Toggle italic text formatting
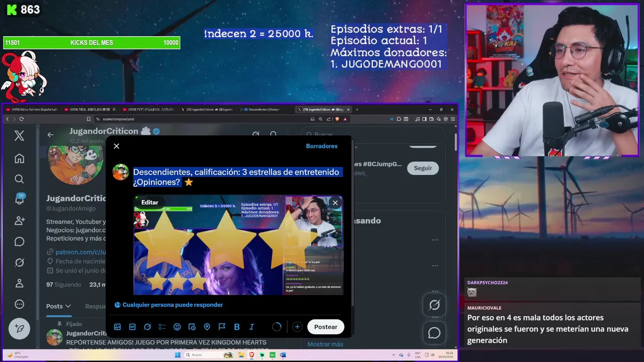 pyautogui.click(x=252, y=327)
